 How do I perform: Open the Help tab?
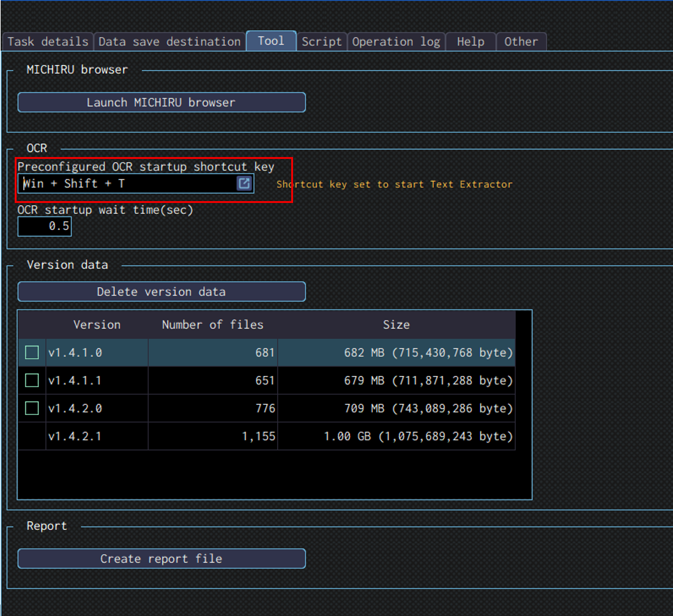[471, 41]
